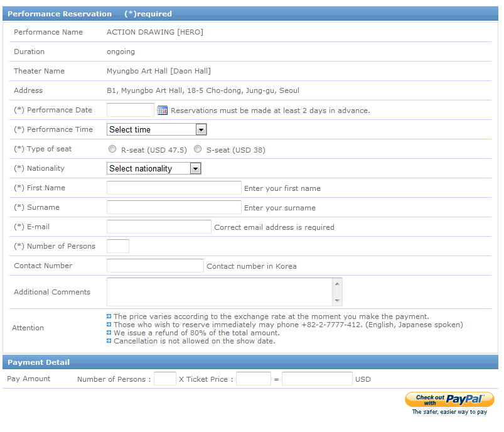This screenshot has width=504, height=432.
Task: Focus the Number of Persons field
Action: click(x=118, y=246)
